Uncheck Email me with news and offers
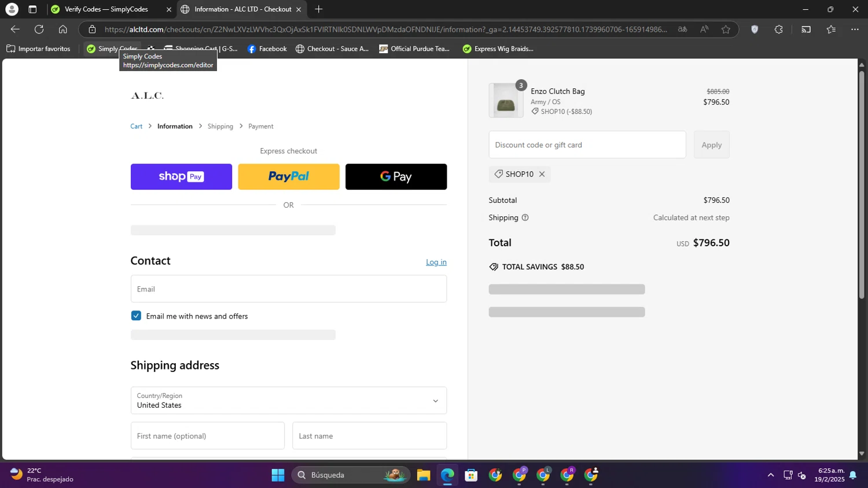Viewport: 868px width, 488px height. pyautogui.click(x=136, y=316)
